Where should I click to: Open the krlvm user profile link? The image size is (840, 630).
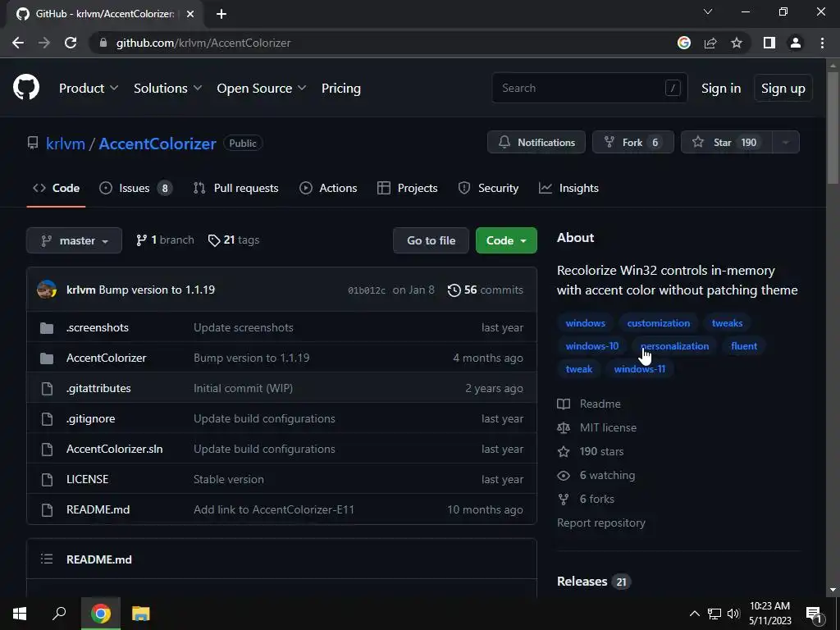pos(66,143)
